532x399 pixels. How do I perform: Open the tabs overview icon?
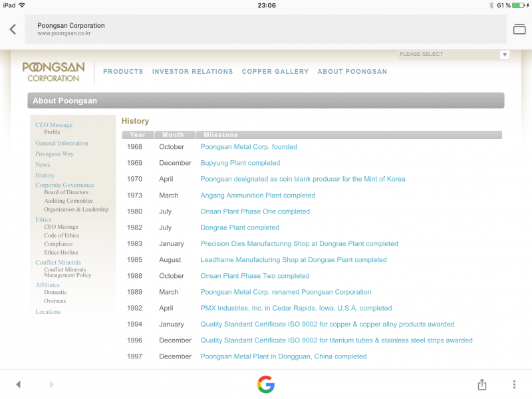pos(519,29)
